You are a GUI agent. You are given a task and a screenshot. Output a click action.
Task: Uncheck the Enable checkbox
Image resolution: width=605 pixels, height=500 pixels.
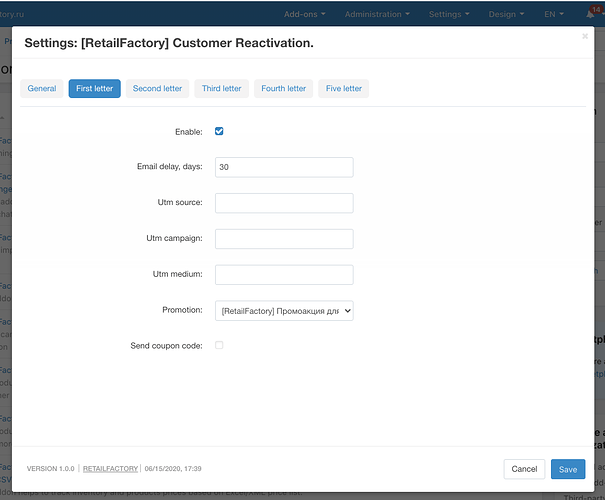pyautogui.click(x=219, y=131)
